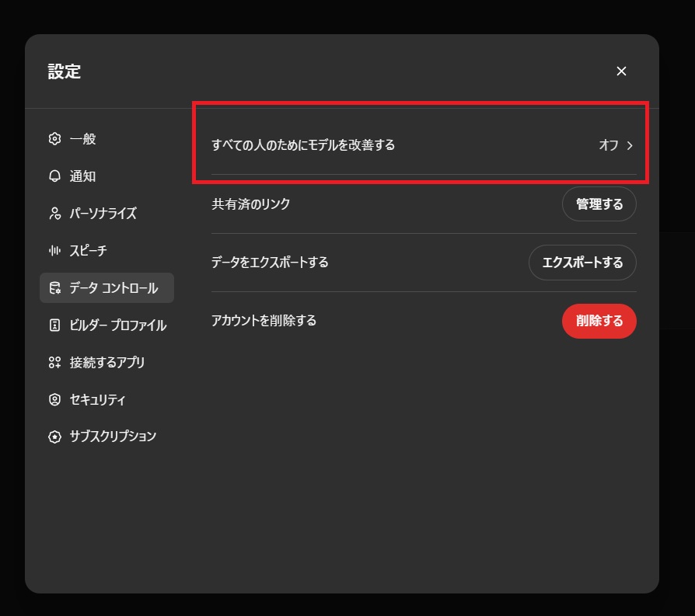Click アカウントを削除する label
This screenshot has height=616, width=695.
[x=264, y=320]
